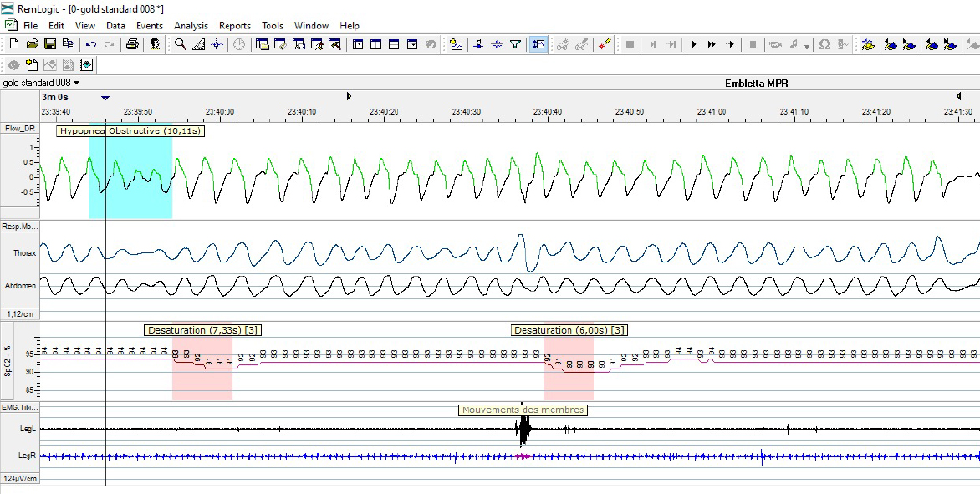Click the blue position marker on the timeline
Image resolution: width=980 pixels, height=494 pixels.
105,97
